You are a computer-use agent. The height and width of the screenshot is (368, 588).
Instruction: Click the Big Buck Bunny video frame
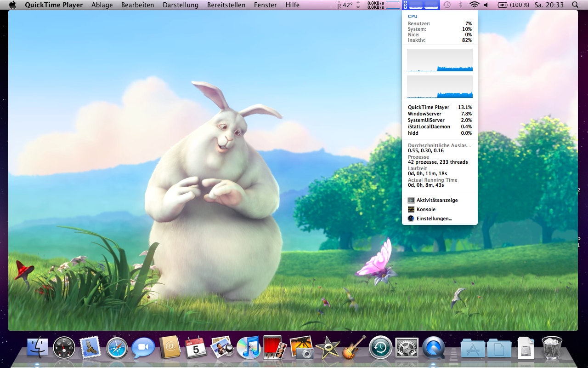[293, 170]
